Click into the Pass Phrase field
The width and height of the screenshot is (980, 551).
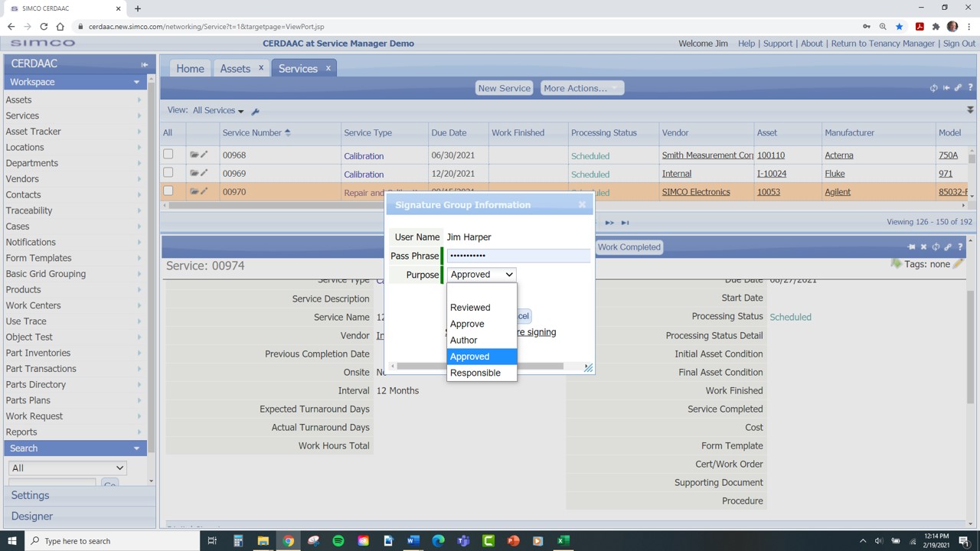point(518,256)
